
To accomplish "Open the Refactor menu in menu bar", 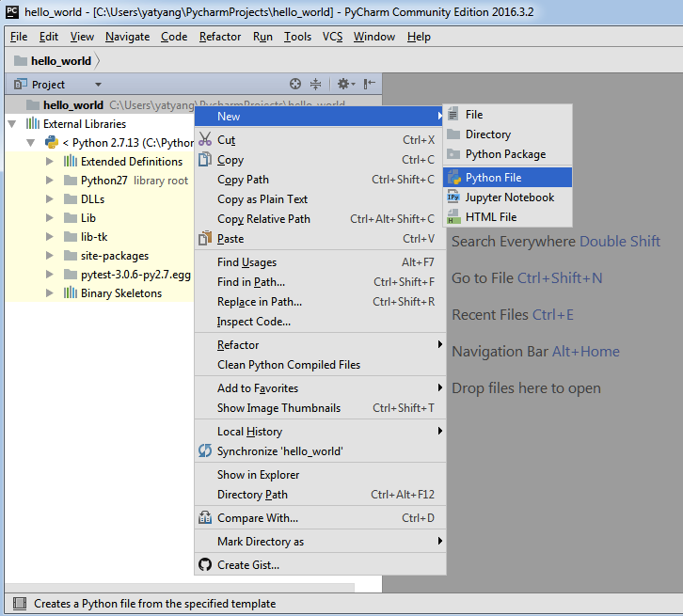I will (220, 37).
